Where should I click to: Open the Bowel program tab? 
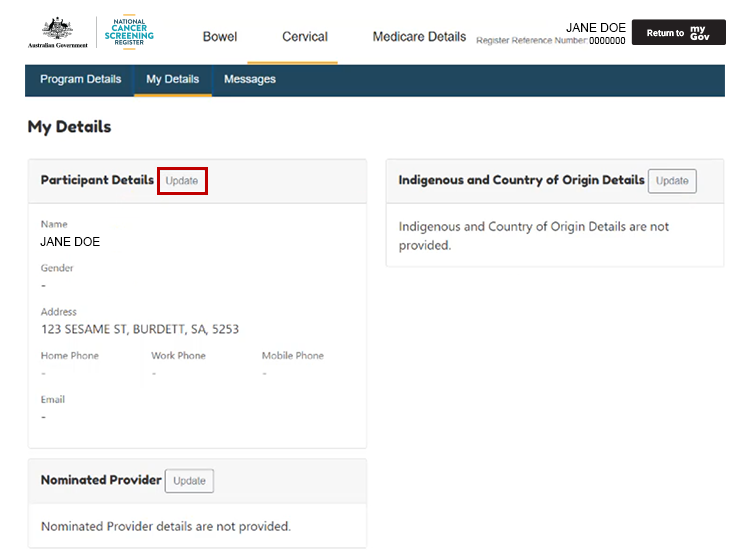coord(220,37)
